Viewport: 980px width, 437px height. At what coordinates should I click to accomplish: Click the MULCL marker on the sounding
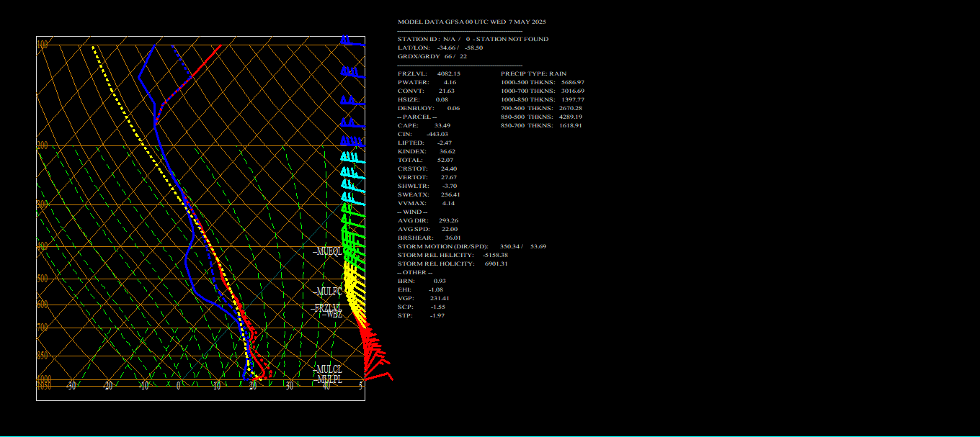[x=328, y=370]
